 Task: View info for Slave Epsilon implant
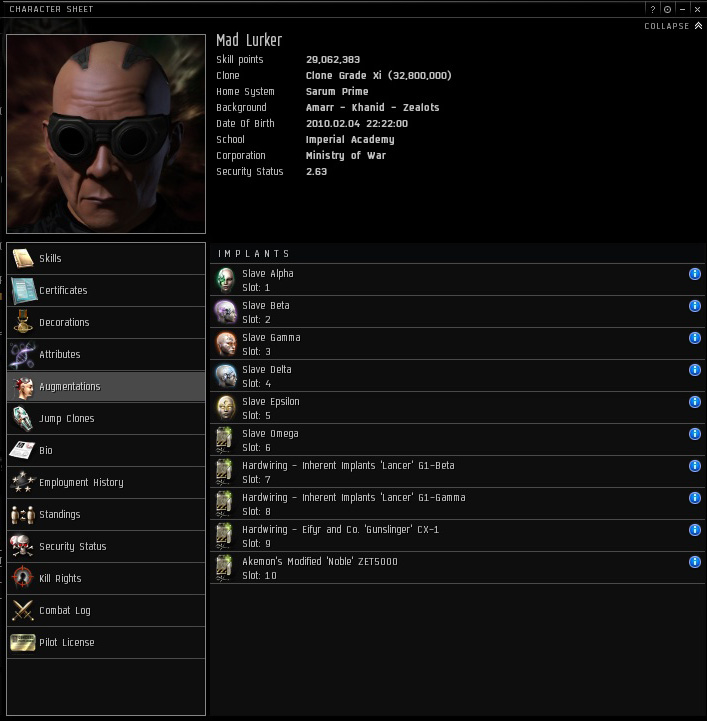[x=695, y=402]
